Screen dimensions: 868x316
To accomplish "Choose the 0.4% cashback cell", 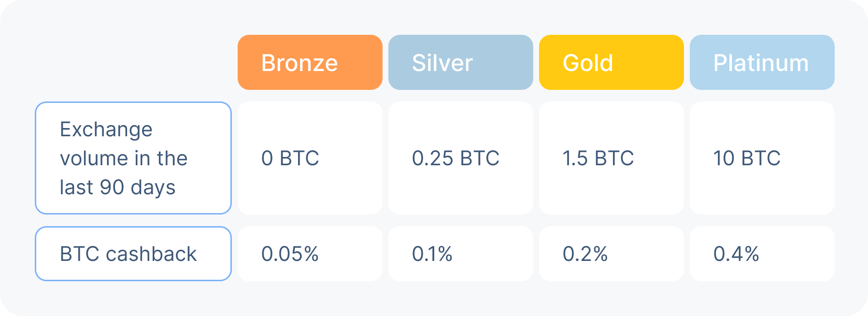I will (762, 254).
